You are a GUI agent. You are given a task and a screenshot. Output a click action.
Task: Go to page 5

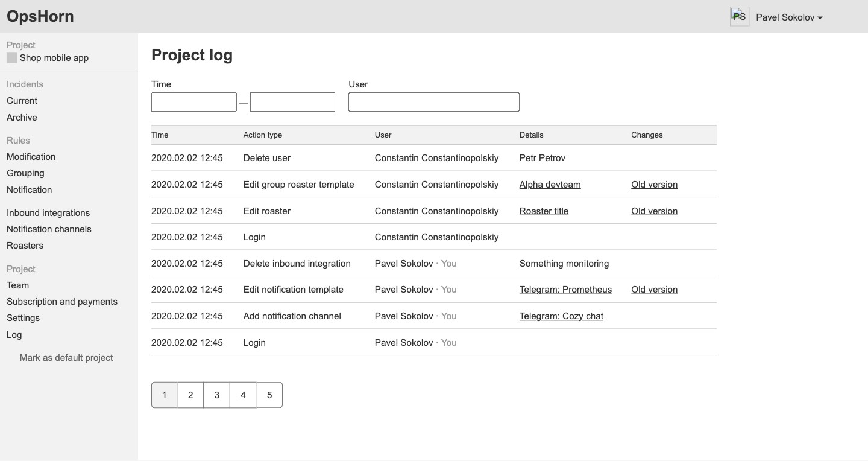269,395
